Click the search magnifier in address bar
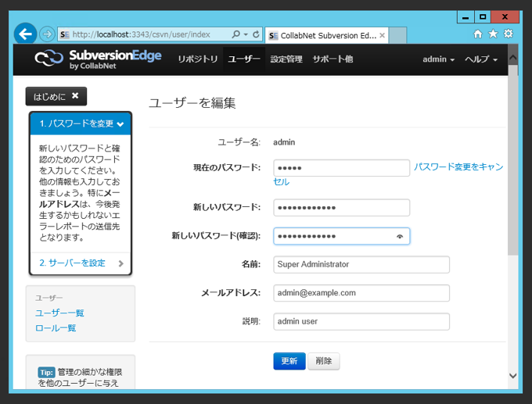 click(x=235, y=34)
